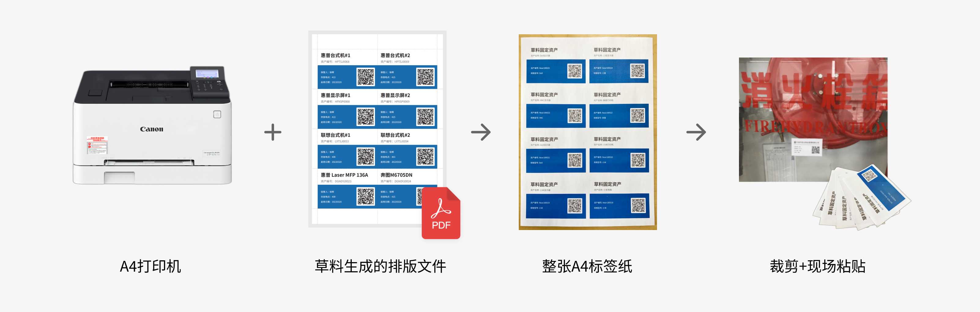Image resolution: width=980 pixels, height=312 pixels.
Task: Click the caption 整张A4标签纸
Action: (587, 266)
